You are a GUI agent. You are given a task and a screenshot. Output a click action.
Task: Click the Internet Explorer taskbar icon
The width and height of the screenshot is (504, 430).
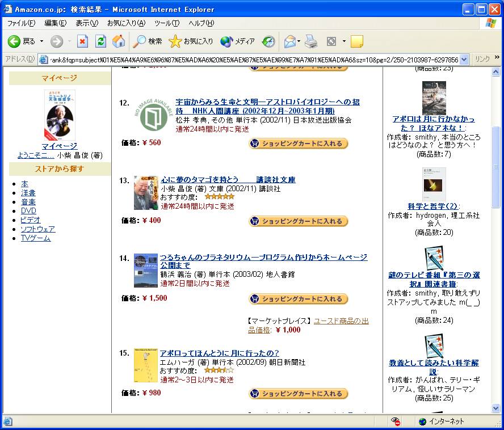8,421
